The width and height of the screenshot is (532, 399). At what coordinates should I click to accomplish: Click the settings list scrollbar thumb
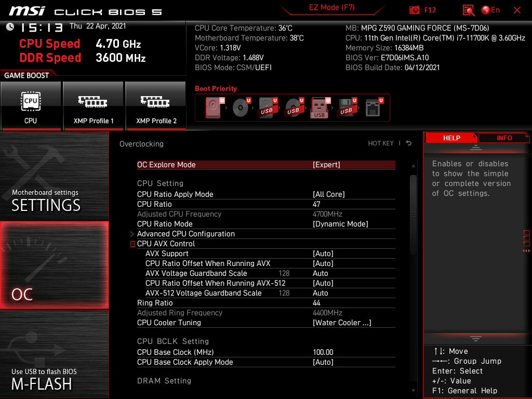coord(413,215)
